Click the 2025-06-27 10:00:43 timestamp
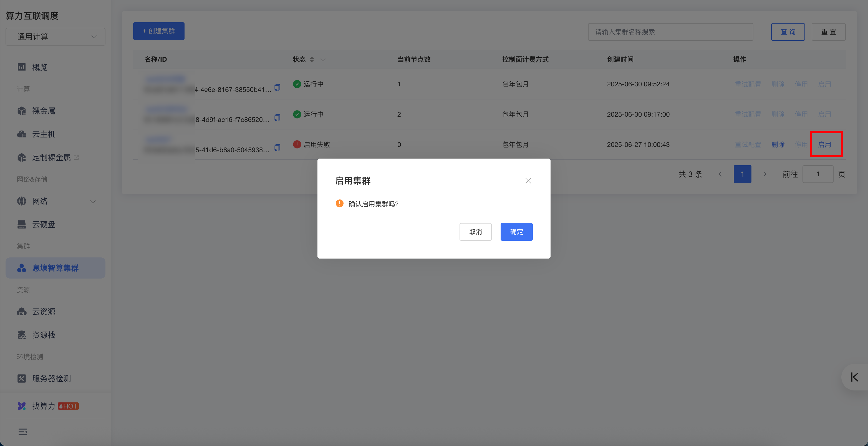 [x=638, y=145]
